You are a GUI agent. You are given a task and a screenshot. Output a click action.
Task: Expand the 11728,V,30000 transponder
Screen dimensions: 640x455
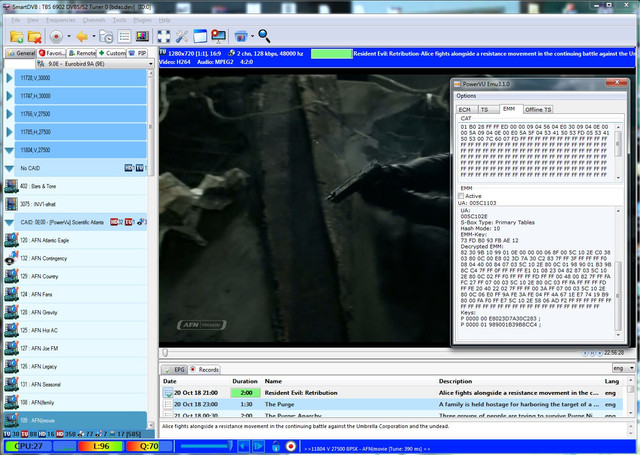coord(9,78)
